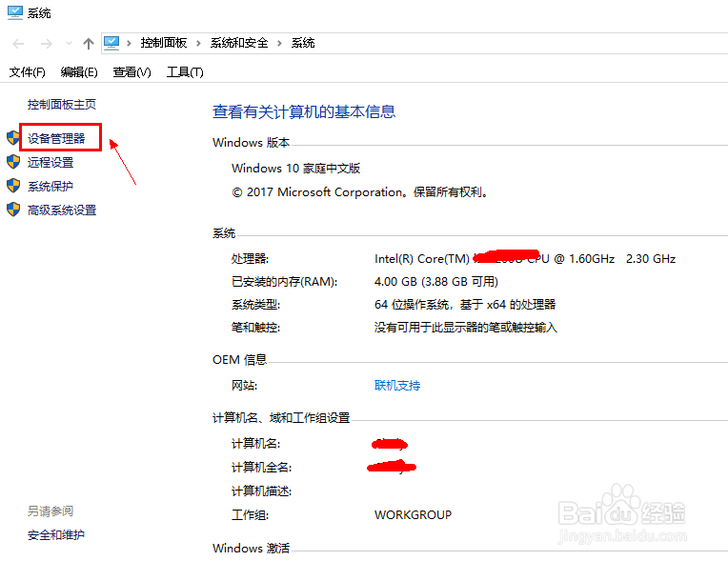Open the 编辑(E) menu
Image resolution: width=728 pixels, height=561 pixels.
pyautogui.click(x=79, y=72)
